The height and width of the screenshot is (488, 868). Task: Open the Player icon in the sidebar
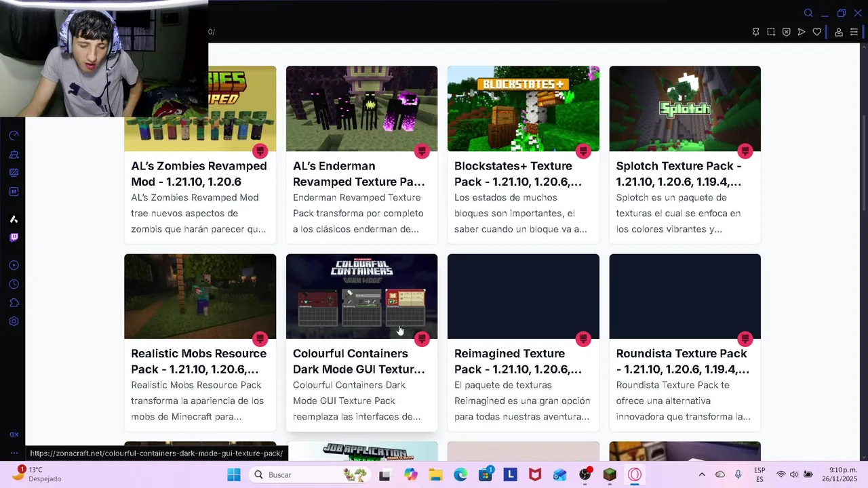tap(14, 265)
